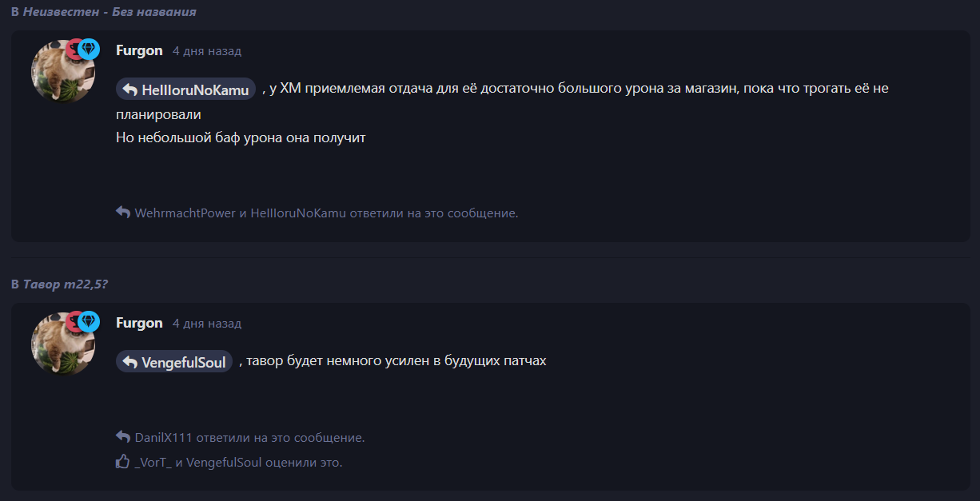
Task: Click the reply arrow icon beside WehrmachtPower
Action: pos(123,213)
